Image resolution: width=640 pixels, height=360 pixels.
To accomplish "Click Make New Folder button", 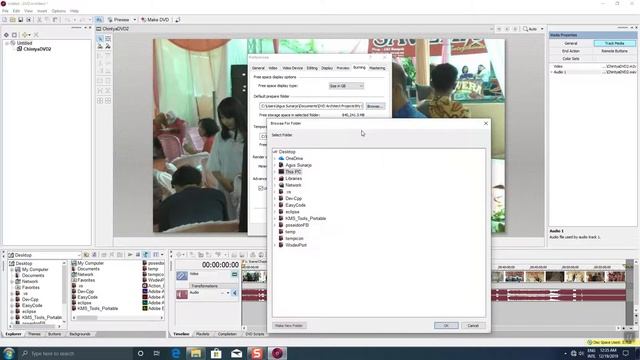I will click(x=289, y=326).
